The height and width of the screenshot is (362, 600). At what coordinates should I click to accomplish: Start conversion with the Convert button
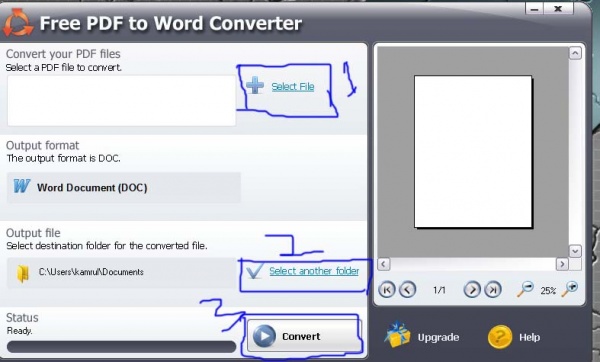tap(304, 336)
